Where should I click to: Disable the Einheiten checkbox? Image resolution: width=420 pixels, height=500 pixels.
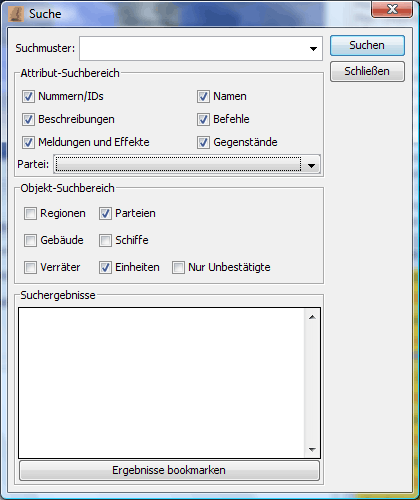click(x=105, y=267)
